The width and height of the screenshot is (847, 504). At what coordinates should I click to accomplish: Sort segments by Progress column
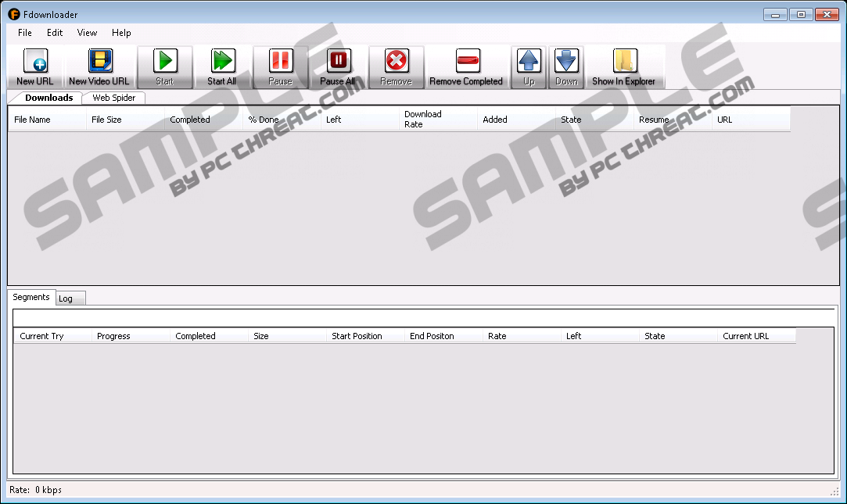(131, 336)
